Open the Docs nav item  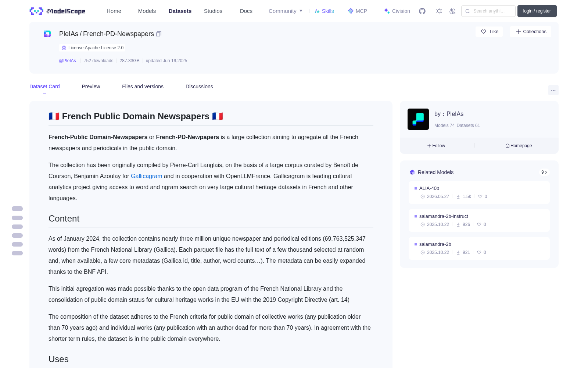tap(246, 11)
